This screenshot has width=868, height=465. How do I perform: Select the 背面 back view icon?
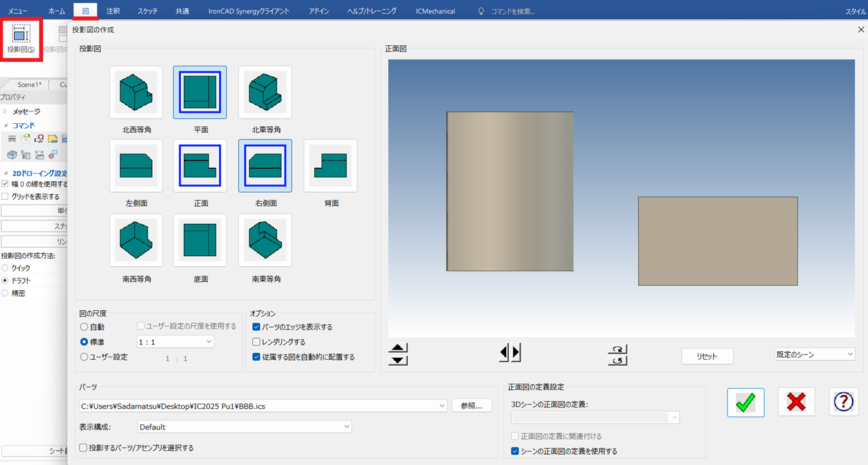(x=331, y=166)
